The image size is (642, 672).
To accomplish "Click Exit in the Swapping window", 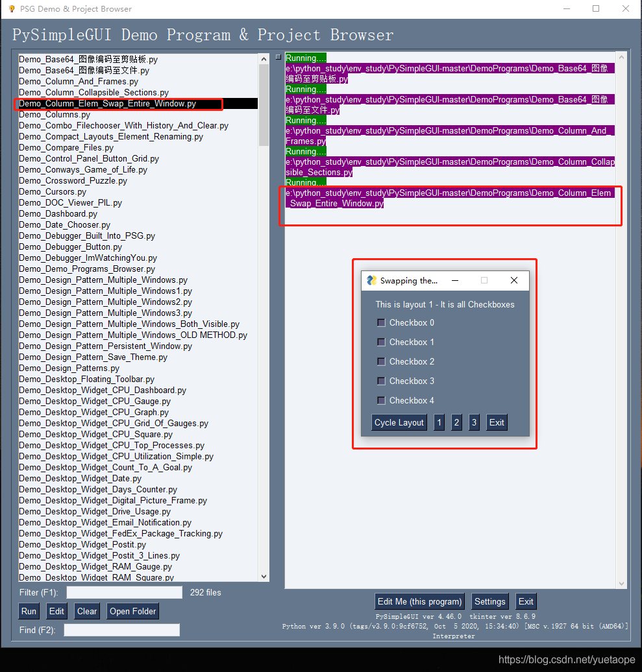I will coord(497,422).
